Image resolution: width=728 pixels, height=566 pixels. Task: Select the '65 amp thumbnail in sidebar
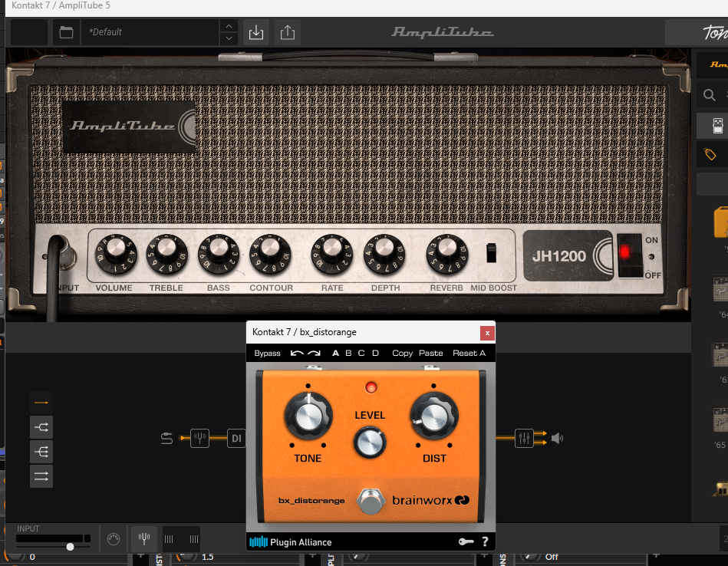pyautogui.click(x=720, y=420)
